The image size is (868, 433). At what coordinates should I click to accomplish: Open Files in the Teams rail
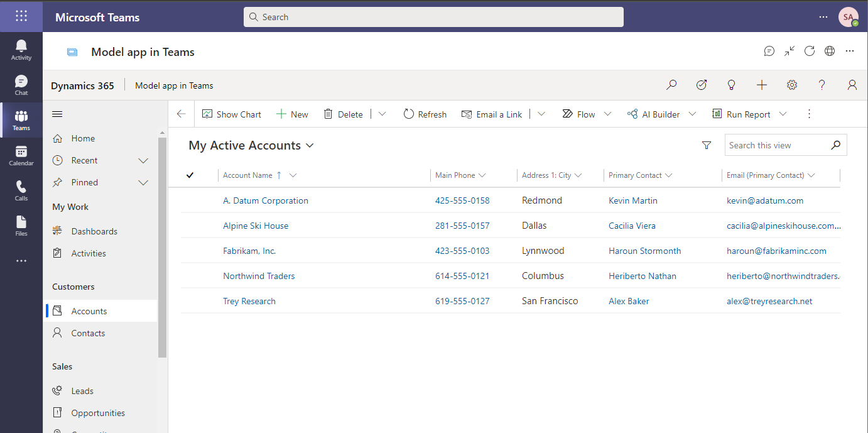(21, 226)
